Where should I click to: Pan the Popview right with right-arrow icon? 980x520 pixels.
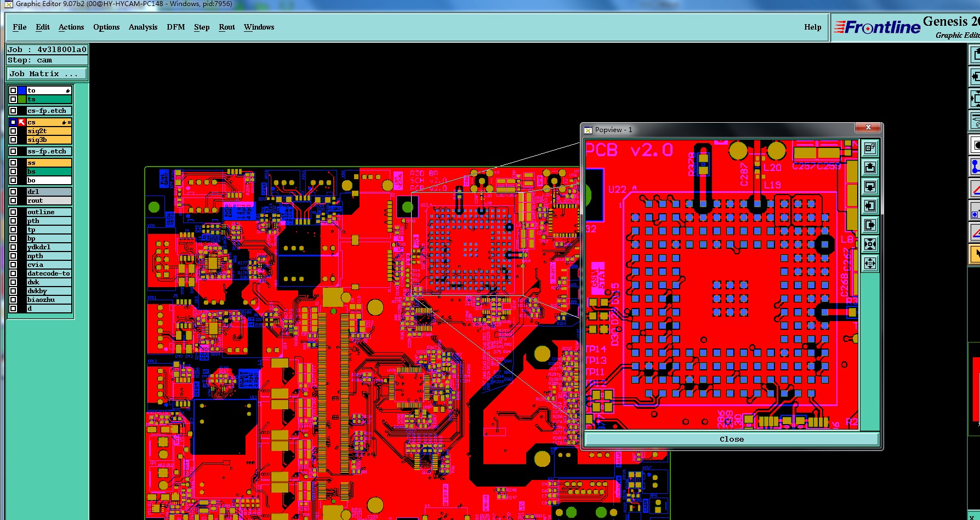tap(870, 225)
